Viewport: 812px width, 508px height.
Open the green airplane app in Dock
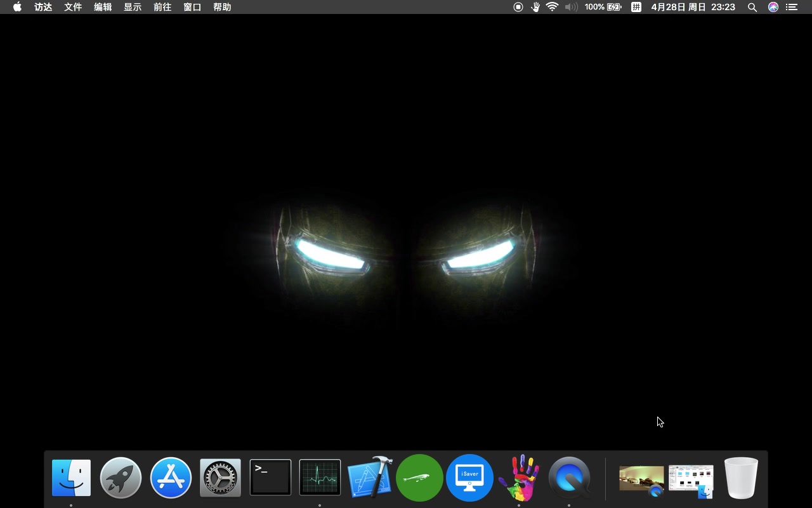pyautogui.click(x=419, y=478)
